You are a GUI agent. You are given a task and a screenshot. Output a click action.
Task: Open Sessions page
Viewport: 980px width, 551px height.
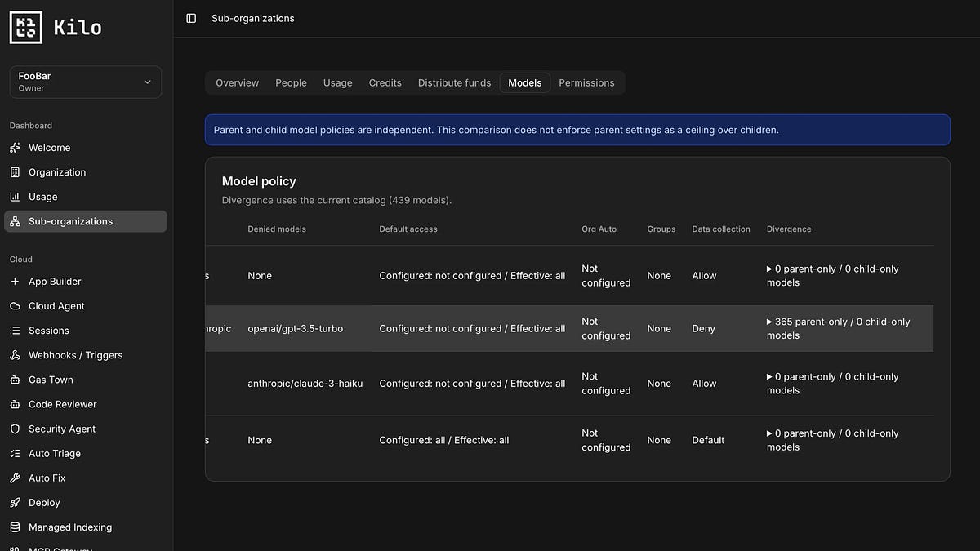click(x=86, y=331)
